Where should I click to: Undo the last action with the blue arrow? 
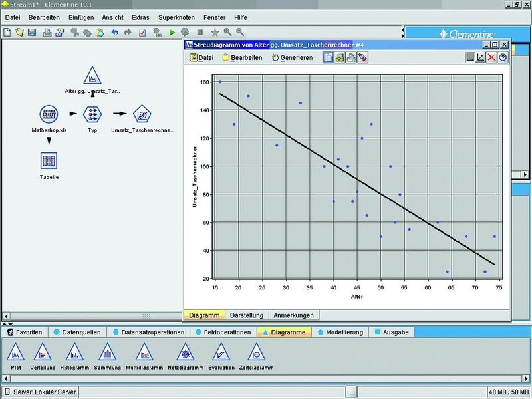tap(114, 32)
